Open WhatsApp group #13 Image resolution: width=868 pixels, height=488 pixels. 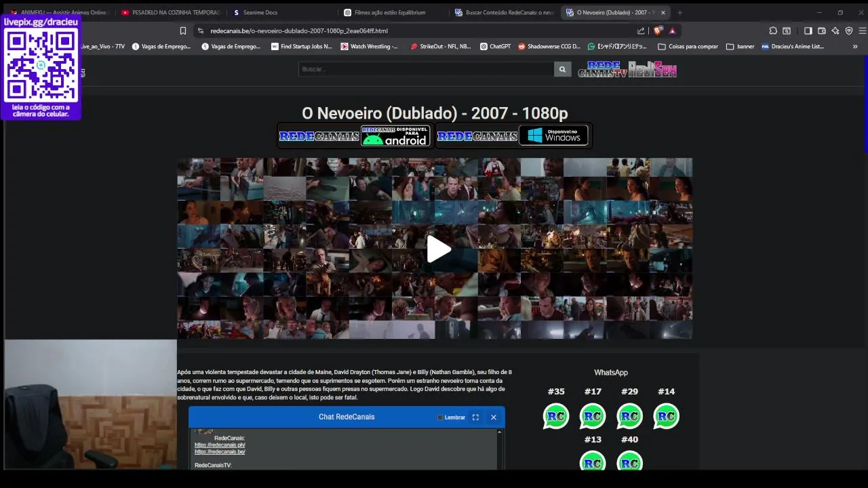(593, 462)
